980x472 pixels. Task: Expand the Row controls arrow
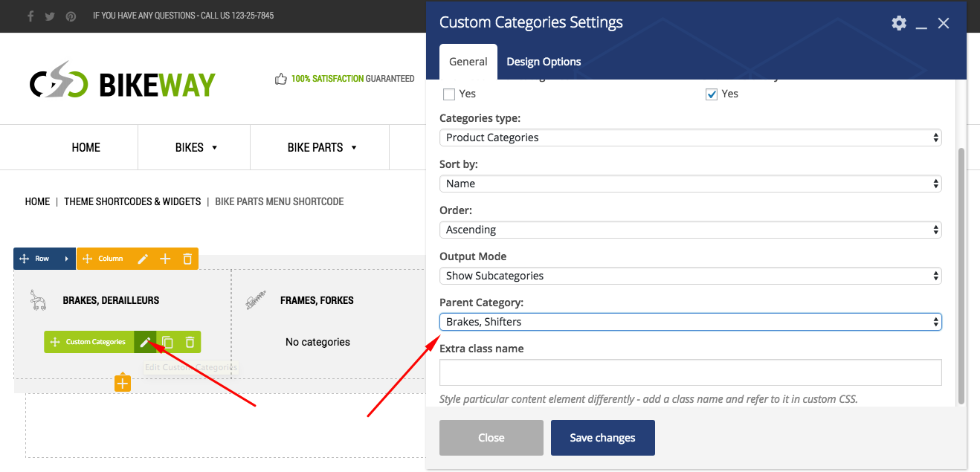click(66, 259)
